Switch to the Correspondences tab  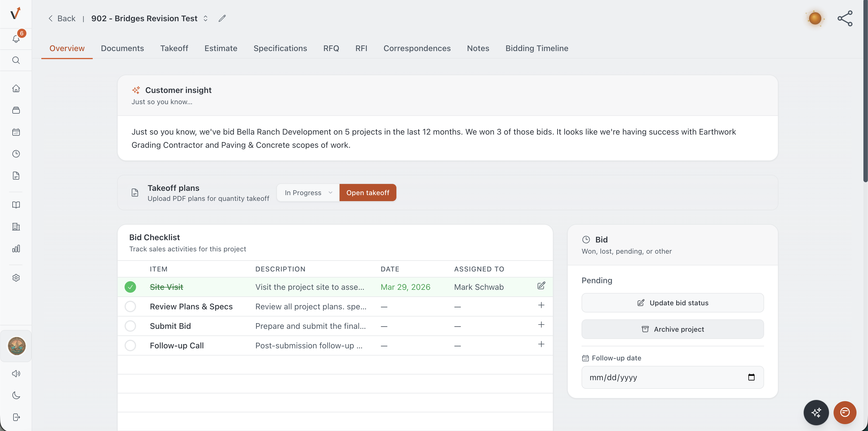pos(417,48)
